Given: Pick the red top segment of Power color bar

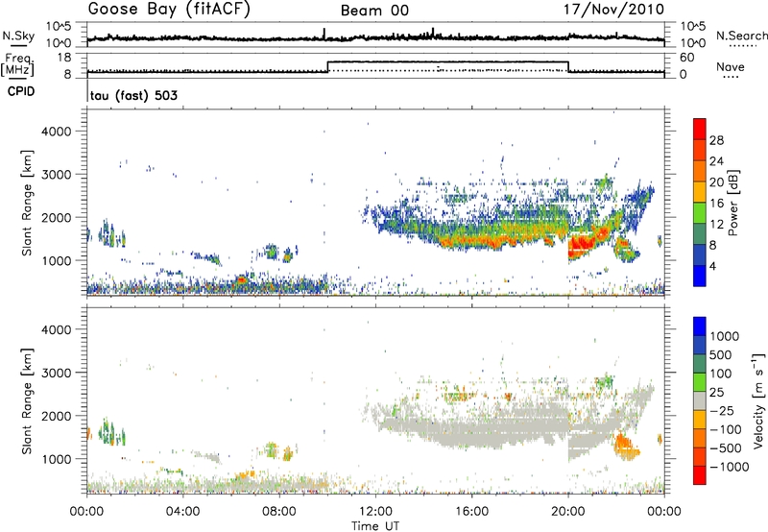Looking at the screenshot, I should coord(700,129).
